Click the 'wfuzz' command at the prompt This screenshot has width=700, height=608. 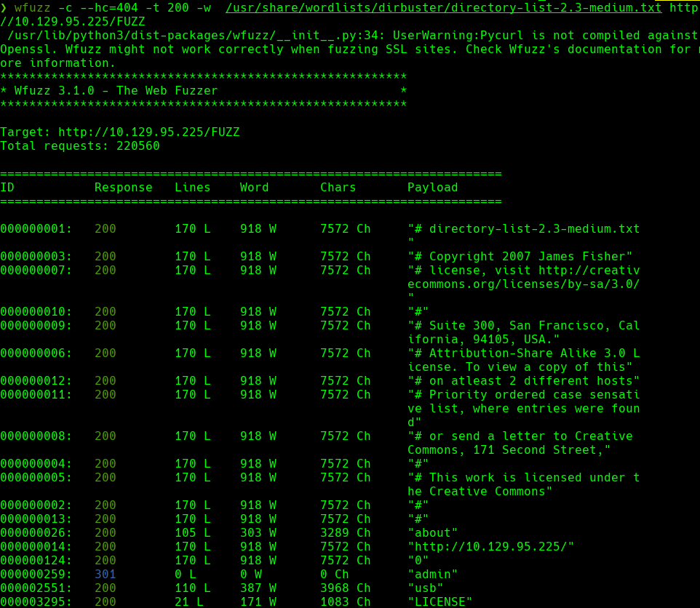32,7
